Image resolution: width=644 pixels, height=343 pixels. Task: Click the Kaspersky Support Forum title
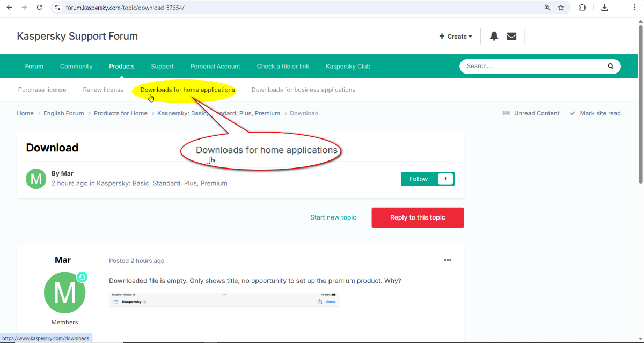click(77, 36)
